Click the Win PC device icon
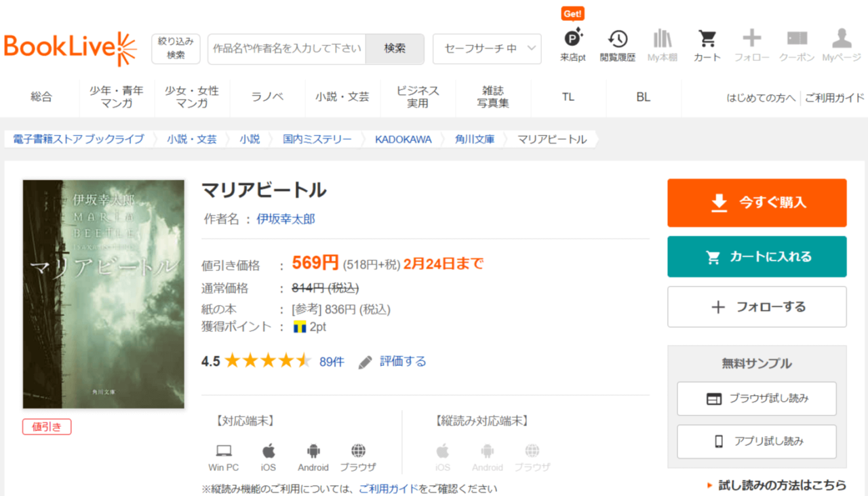 point(224,451)
